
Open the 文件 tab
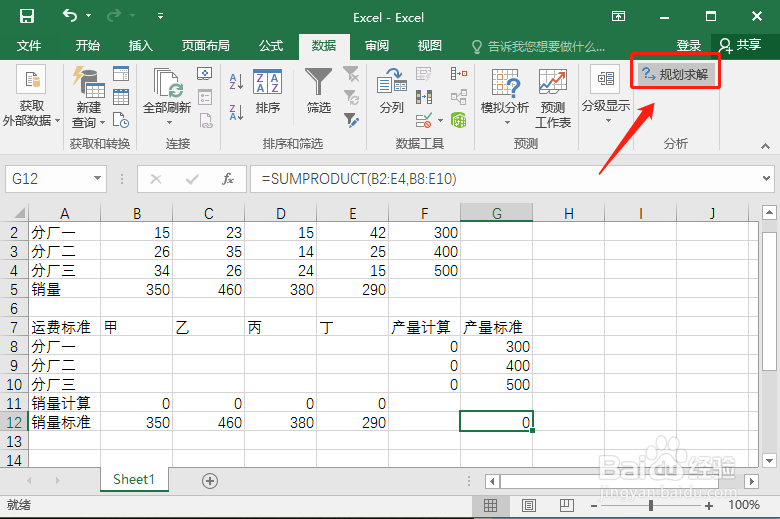click(x=29, y=46)
